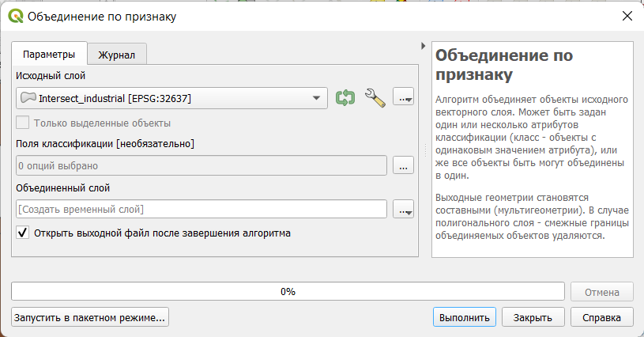Click the classification fields input box
This screenshot has width=644, height=337.
(201, 165)
